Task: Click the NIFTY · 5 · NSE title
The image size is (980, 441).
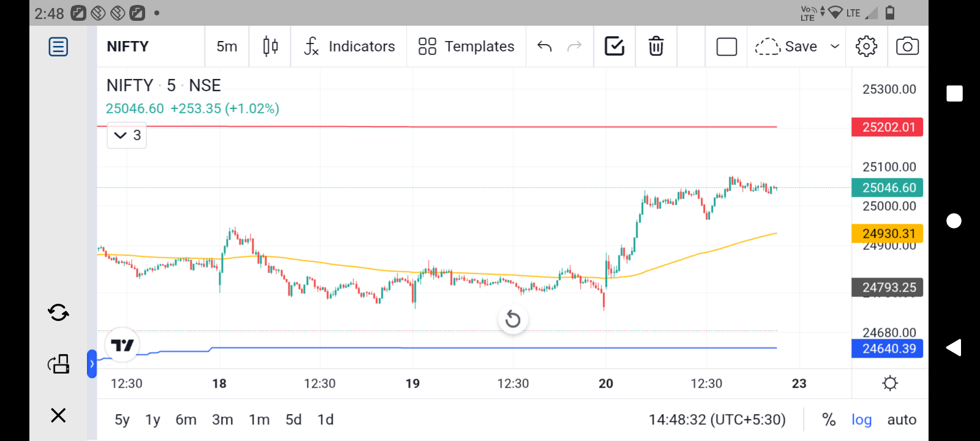Action: click(x=164, y=85)
